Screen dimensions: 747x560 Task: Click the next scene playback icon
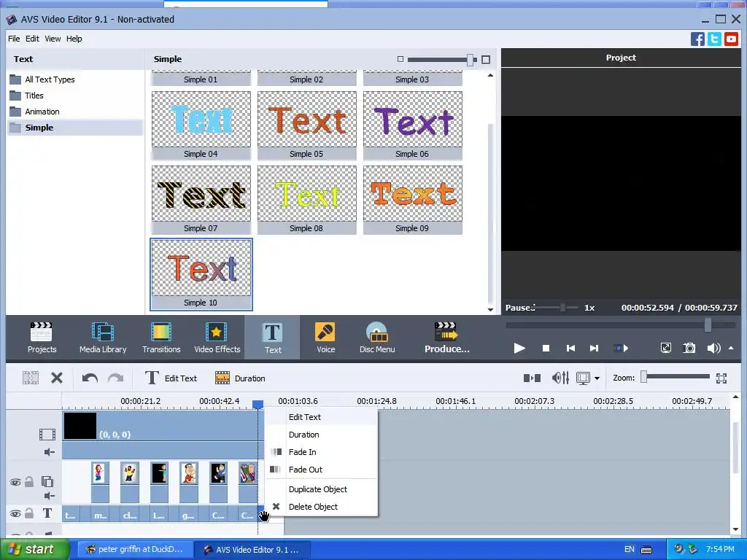tap(620, 349)
